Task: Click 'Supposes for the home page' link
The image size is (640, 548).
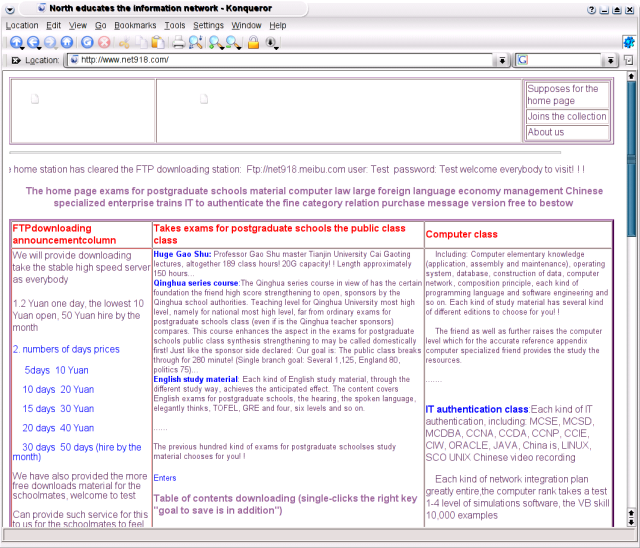Action: [x=562, y=95]
